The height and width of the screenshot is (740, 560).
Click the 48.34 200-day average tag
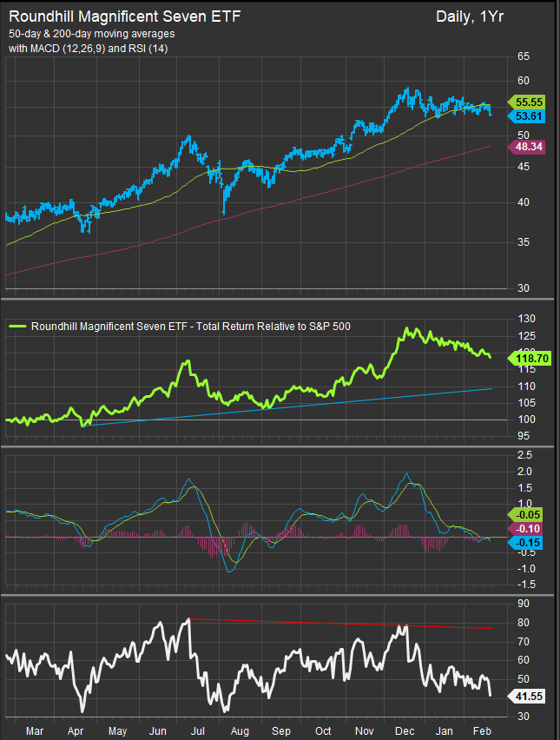tap(526, 147)
